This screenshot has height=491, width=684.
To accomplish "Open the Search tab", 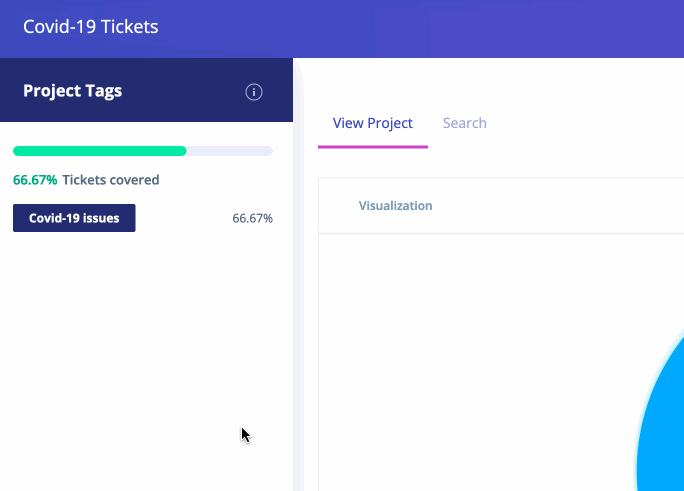I will [x=464, y=123].
